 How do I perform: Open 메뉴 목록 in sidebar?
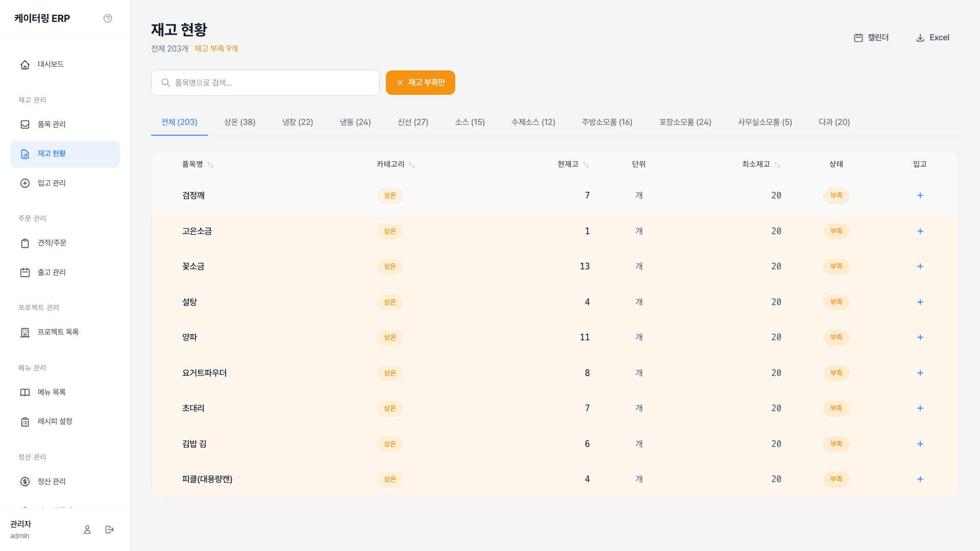(65, 392)
